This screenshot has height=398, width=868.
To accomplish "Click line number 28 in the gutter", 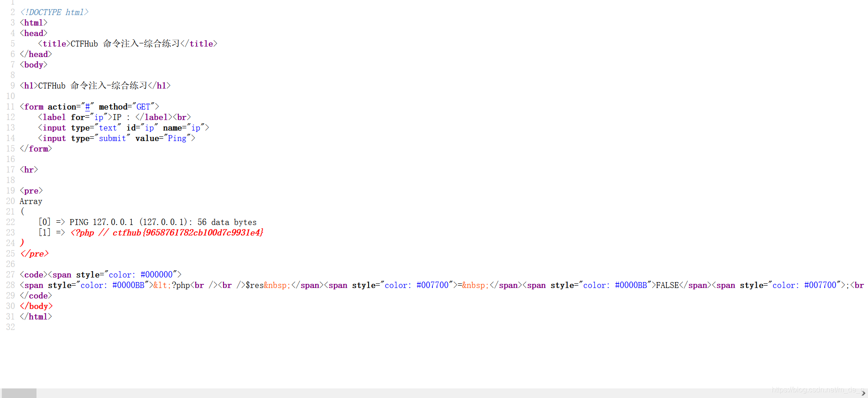I will tap(10, 285).
